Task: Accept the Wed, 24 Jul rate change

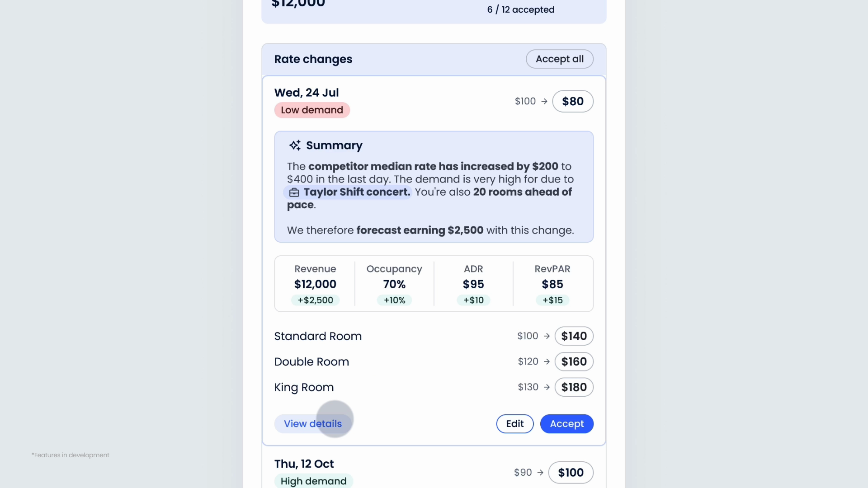Action: point(566,424)
